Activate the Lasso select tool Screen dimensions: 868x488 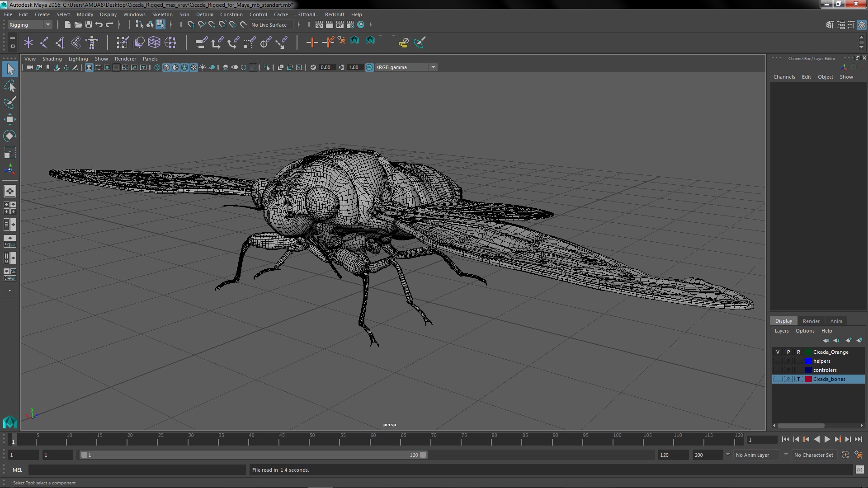coord(10,86)
